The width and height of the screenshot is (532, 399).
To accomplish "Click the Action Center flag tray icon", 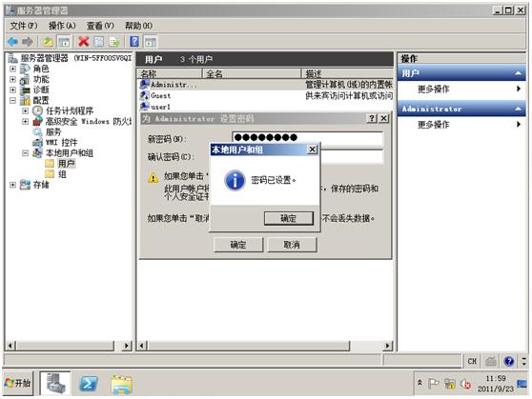I will [433, 384].
